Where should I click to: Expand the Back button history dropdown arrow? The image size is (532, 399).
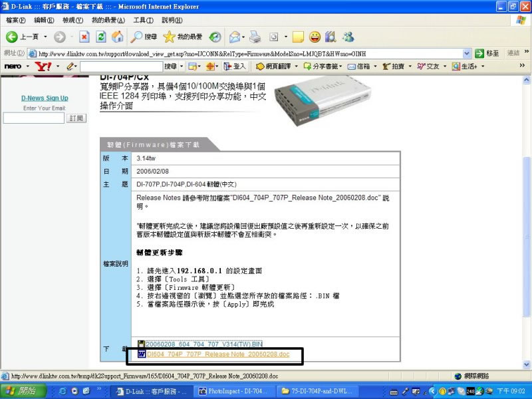(x=45, y=37)
